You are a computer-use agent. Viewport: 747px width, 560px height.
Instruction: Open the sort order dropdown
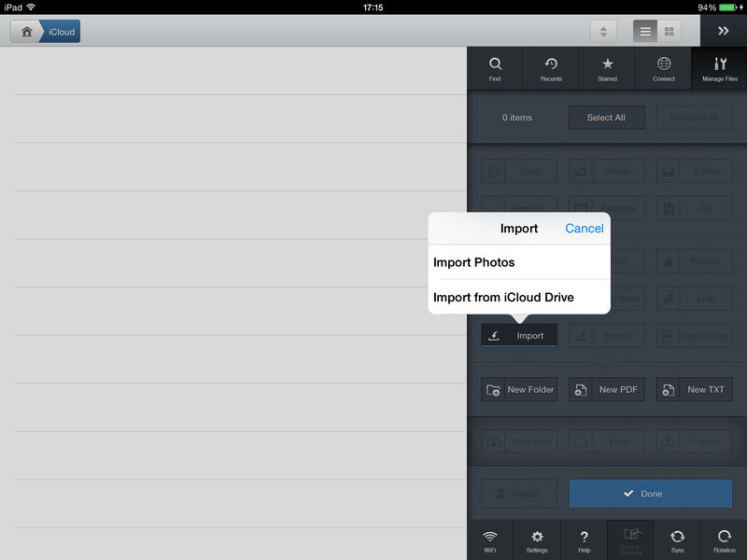(x=603, y=32)
